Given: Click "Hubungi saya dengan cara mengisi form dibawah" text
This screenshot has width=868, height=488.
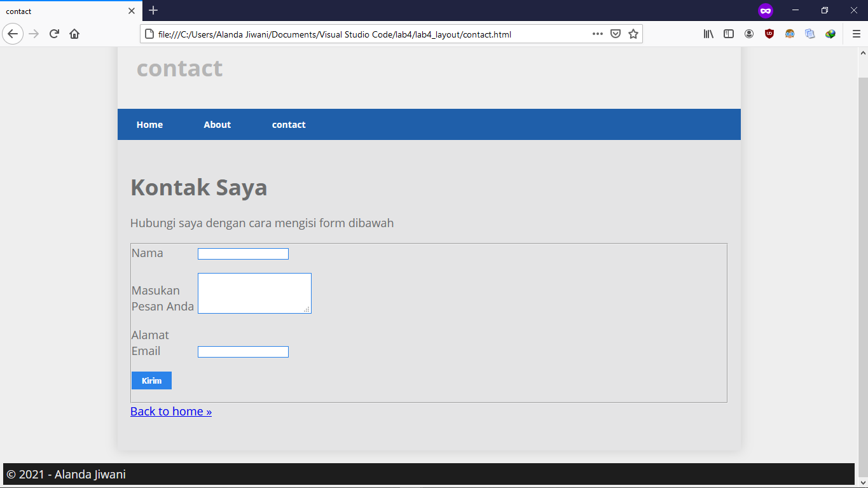Looking at the screenshot, I should pos(262,223).
